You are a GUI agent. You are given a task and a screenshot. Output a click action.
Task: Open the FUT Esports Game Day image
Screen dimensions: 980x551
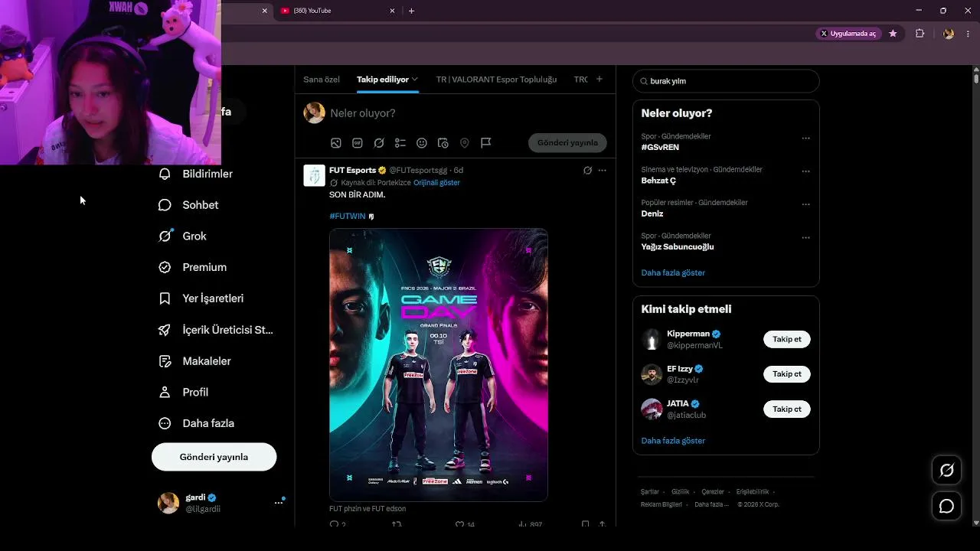[x=439, y=365]
